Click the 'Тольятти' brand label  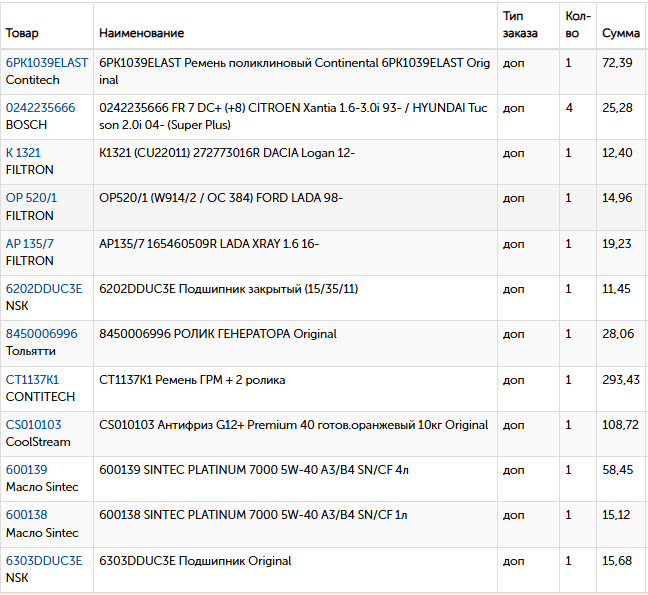pyautogui.click(x=31, y=351)
